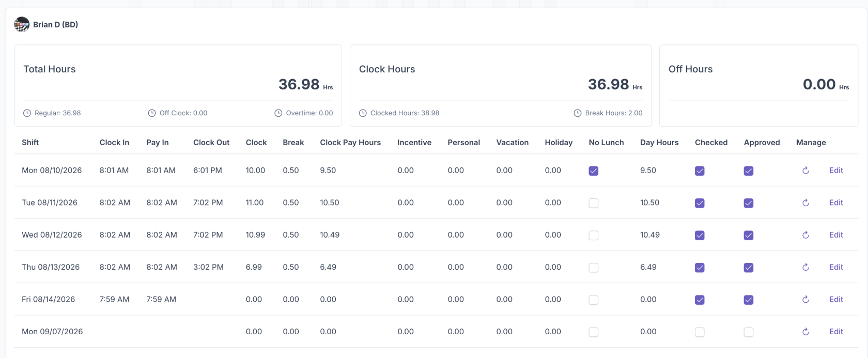Reset the Mon 09/07/2026 shift row
Viewport: 868px width, 358px height.
[x=805, y=332]
